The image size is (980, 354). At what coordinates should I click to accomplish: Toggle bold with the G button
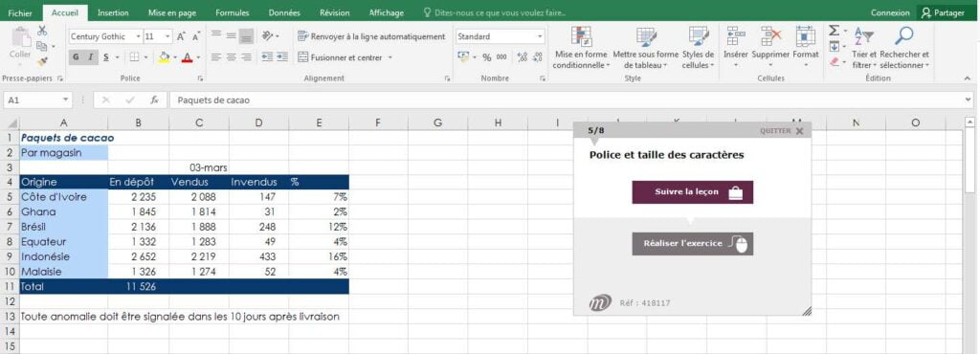76,56
